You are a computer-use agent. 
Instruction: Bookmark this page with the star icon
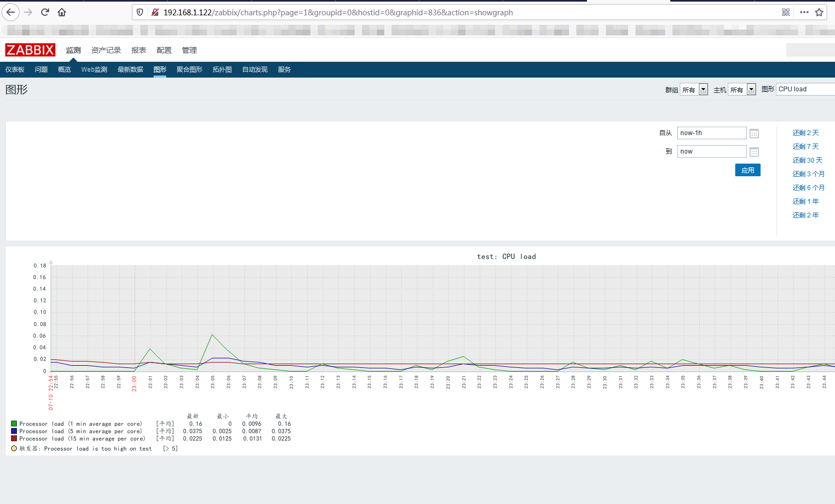coord(819,12)
